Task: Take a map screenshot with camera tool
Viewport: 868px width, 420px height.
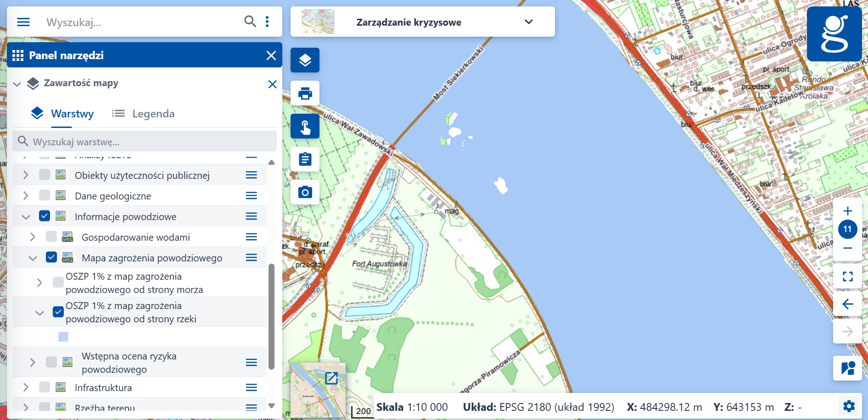Action: tap(305, 192)
